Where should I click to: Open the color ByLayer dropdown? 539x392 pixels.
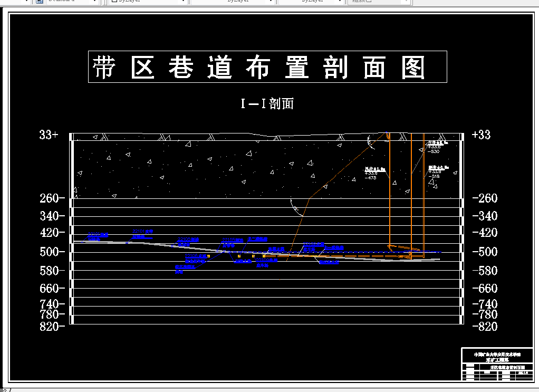click(x=182, y=2)
